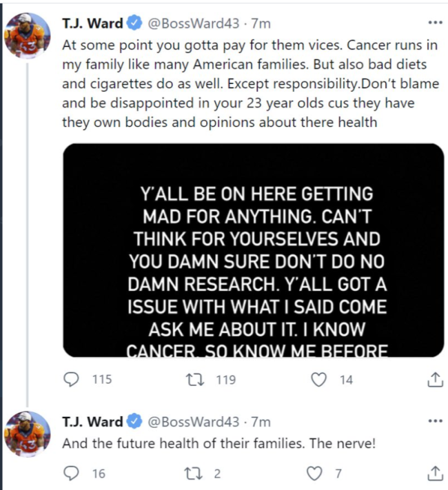Like the tweet with 14 likes
448x490 pixels.
tap(319, 380)
